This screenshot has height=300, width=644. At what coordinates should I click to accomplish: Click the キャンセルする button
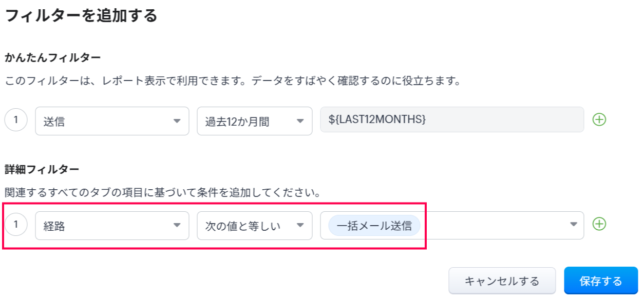pyautogui.click(x=502, y=281)
